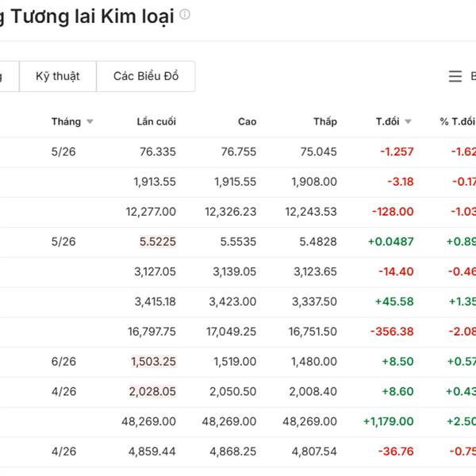Click the highlighted value 1,503.25
Screen dimensions: 476x476
click(x=154, y=361)
